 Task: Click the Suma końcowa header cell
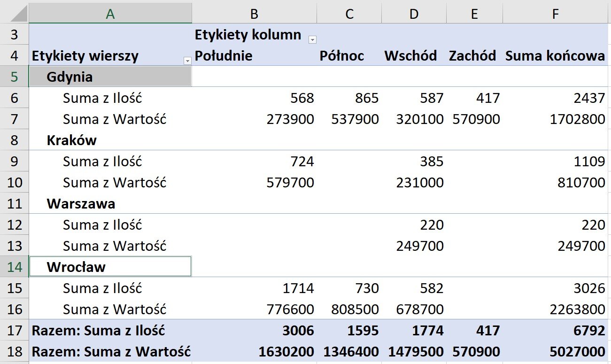point(556,55)
